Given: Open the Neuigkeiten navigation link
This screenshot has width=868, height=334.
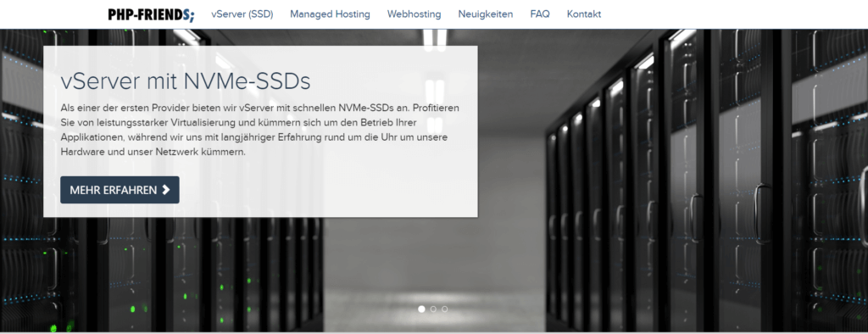Looking at the screenshot, I should coord(486,14).
